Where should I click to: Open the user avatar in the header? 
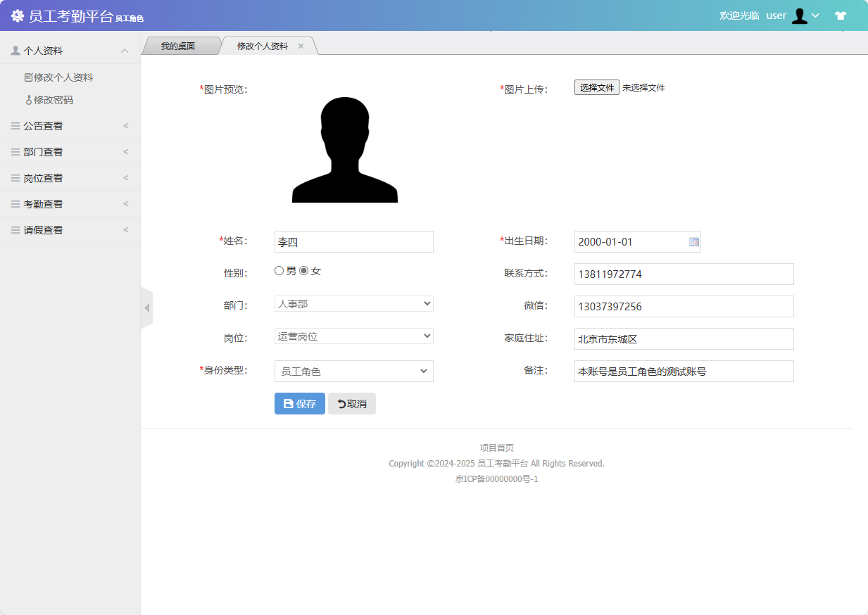point(801,15)
